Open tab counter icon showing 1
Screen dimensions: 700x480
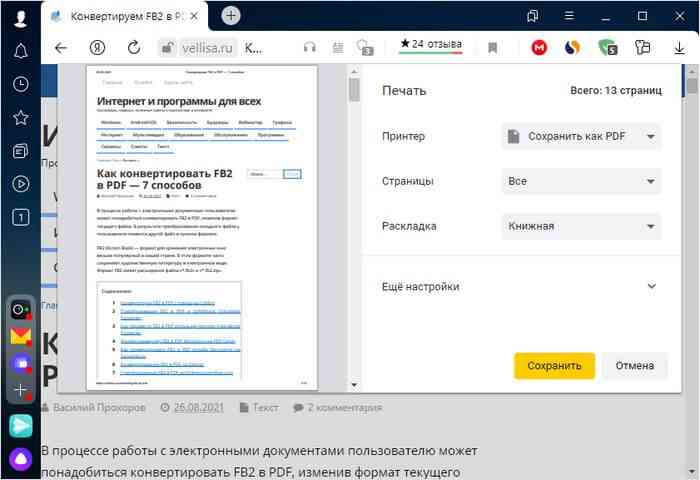pyautogui.click(x=21, y=217)
